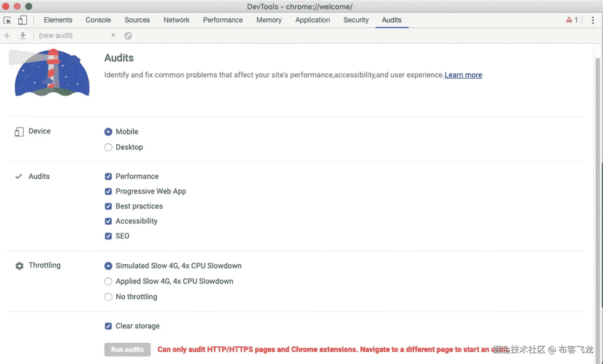Click the download report arrow icon
Image resolution: width=603 pixels, height=364 pixels.
pyautogui.click(x=23, y=36)
